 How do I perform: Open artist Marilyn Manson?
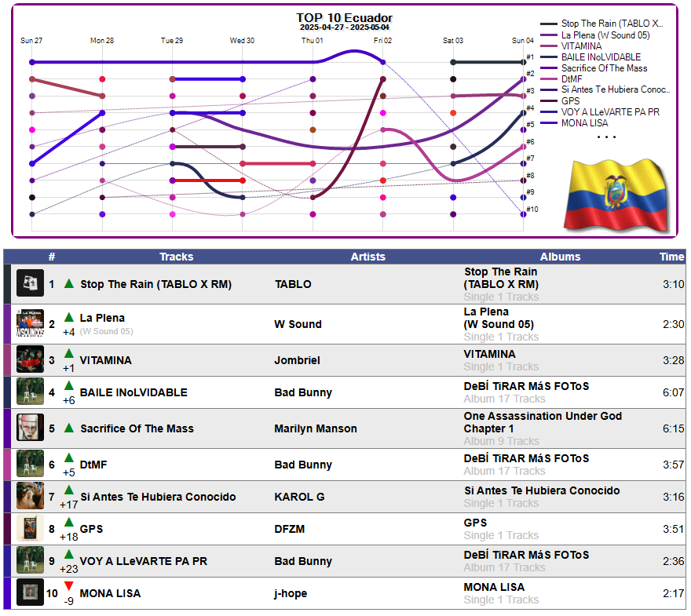click(x=316, y=429)
